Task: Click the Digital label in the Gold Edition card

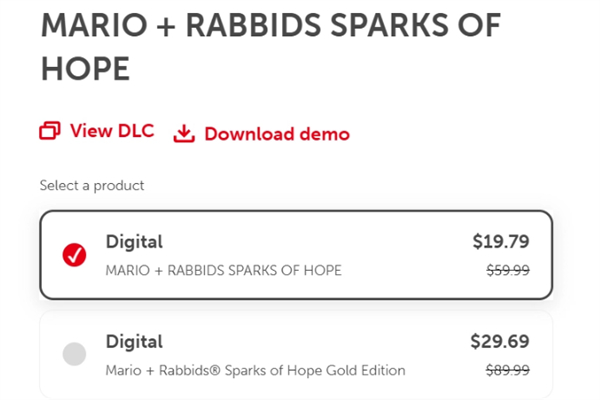Action: click(x=134, y=341)
